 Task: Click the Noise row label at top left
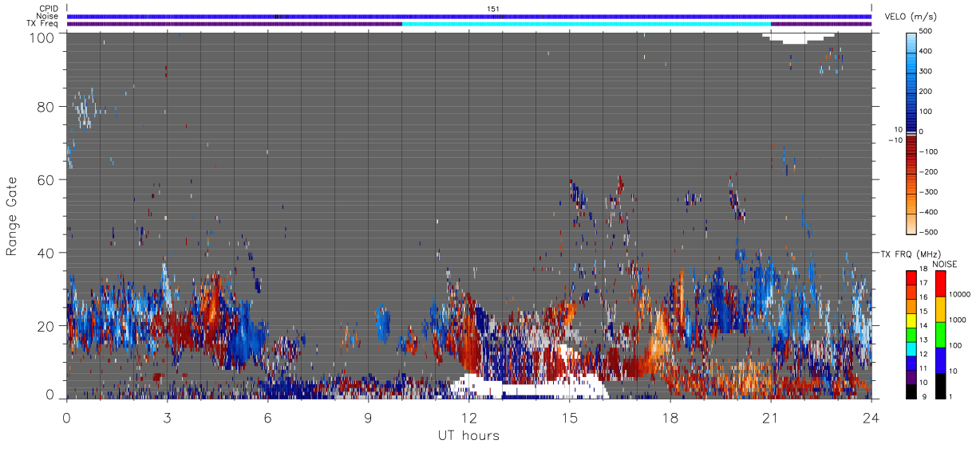tap(48, 16)
